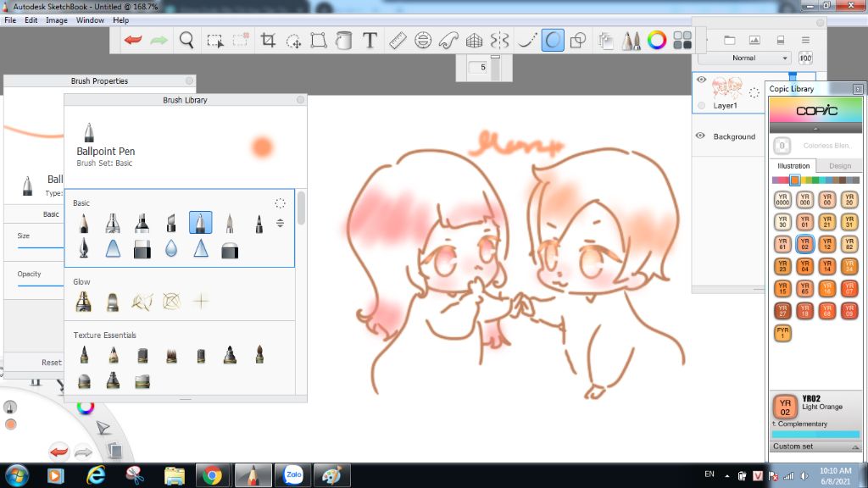Hide the Background layer
This screenshot has width=868, height=488.
tap(700, 136)
